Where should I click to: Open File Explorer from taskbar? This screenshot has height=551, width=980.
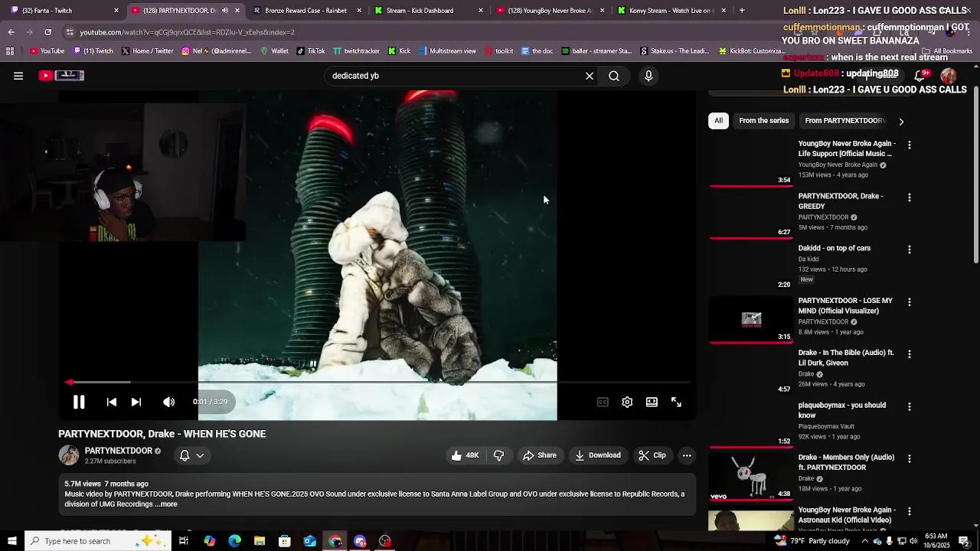point(260,541)
